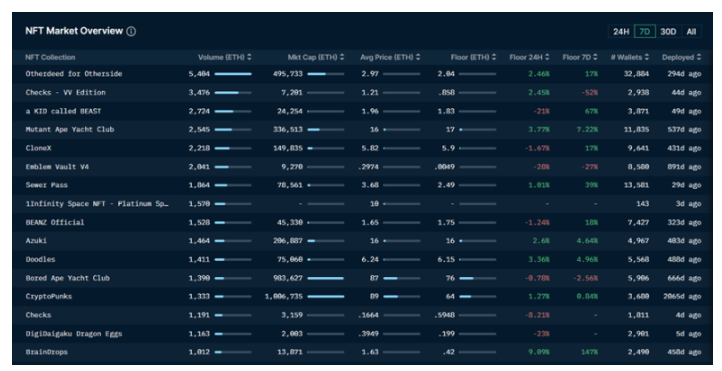This screenshot has width=722, height=371.
Task: Sort by Floor 24H arrow icon
Action: [x=547, y=57]
